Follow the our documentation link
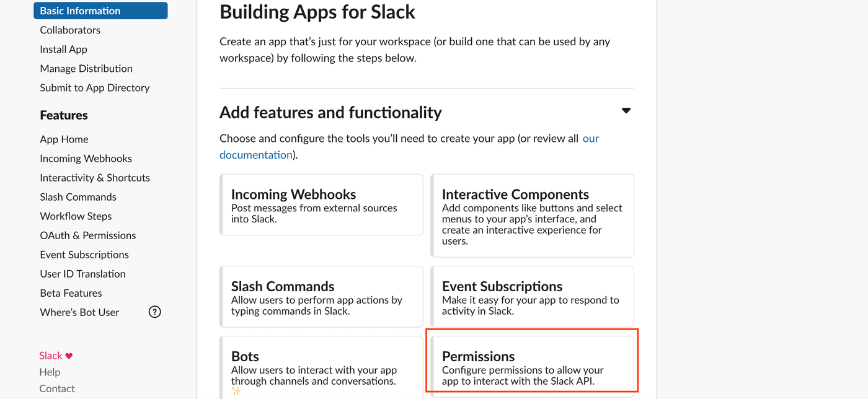868x399 pixels. [x=256, y=154]
